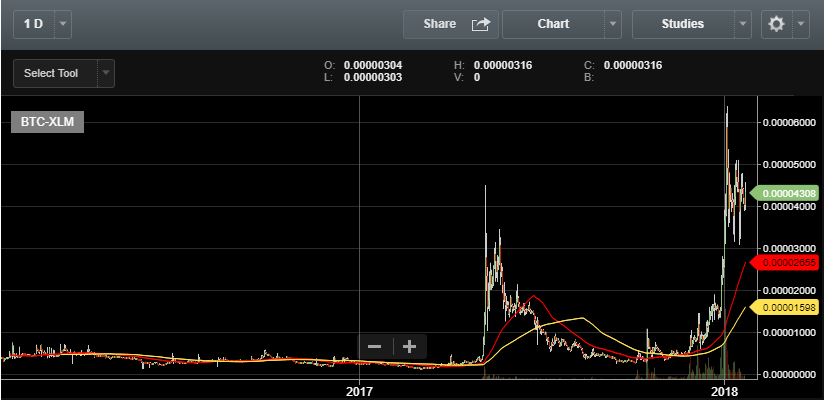
Task: Zoom in with the plus button
Action: 409,347
